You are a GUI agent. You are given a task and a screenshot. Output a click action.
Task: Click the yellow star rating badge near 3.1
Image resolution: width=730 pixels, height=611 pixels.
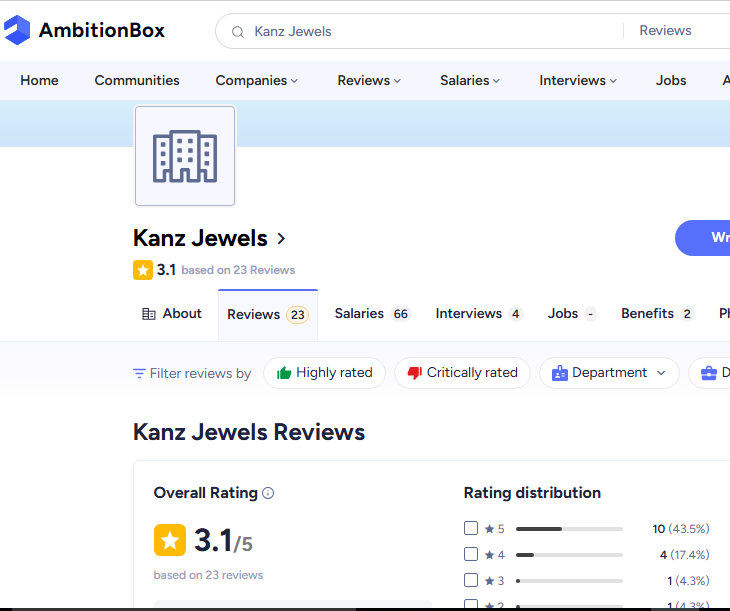(143, 270)
